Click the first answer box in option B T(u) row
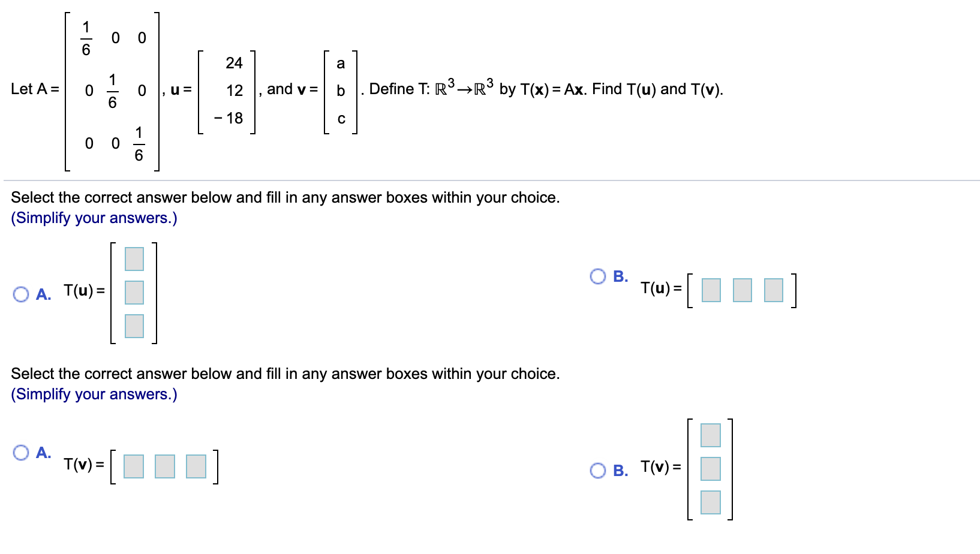980x554 pixels. (x=711, y=290)
